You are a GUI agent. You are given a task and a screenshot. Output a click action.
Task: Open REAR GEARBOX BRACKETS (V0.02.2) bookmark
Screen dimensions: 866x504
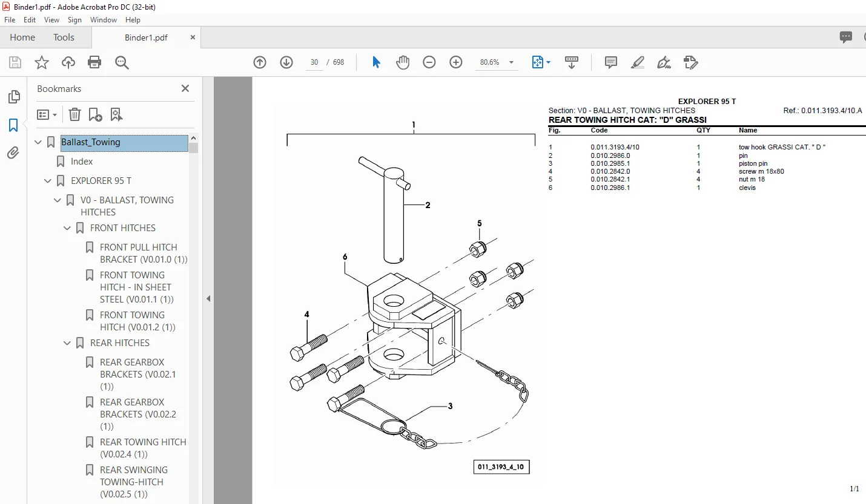click(138, 414)
